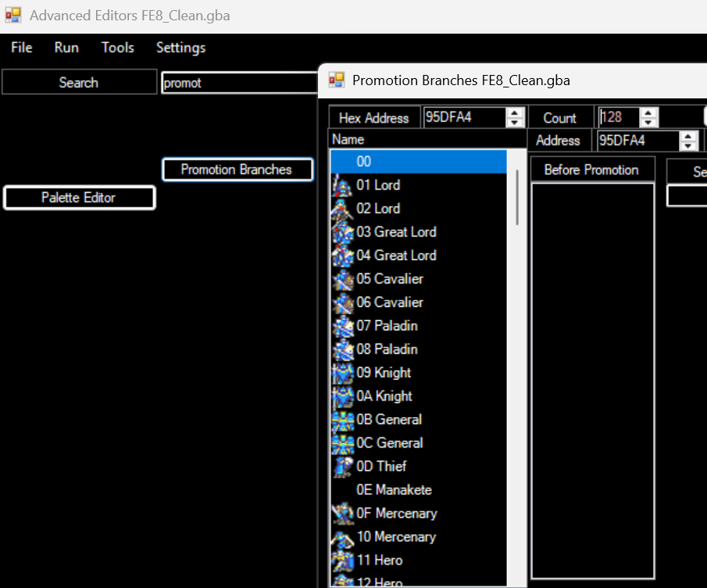Open the Tools menu
The width and height of the screenshot is (707, 588).
click(118, 48)
